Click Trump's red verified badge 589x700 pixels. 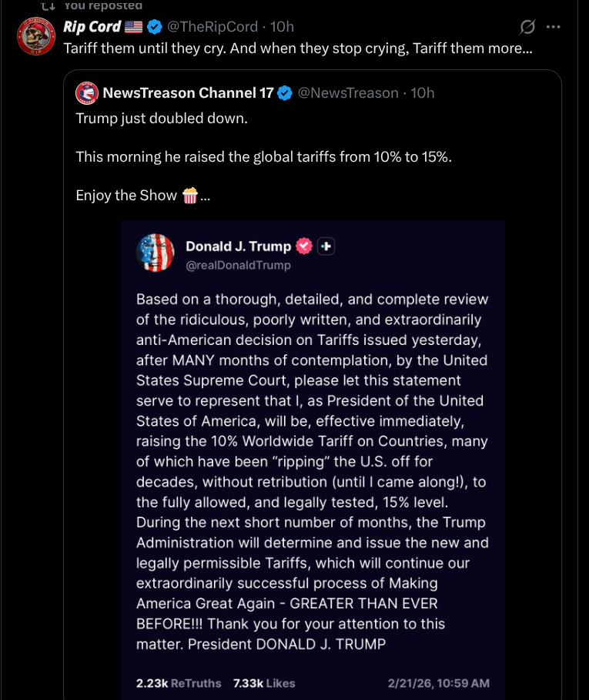[x=305, y=246]
